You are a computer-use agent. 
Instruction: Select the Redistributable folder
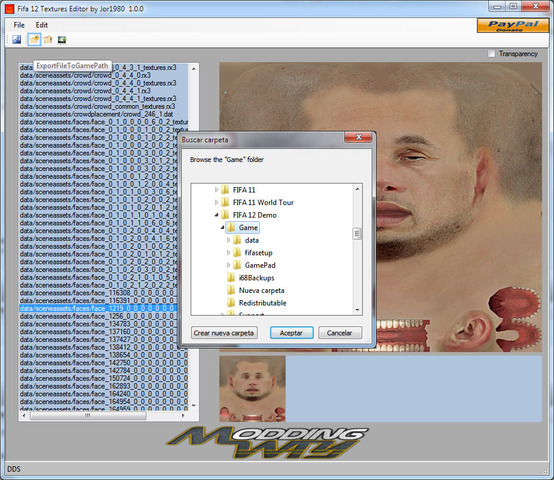263,303
